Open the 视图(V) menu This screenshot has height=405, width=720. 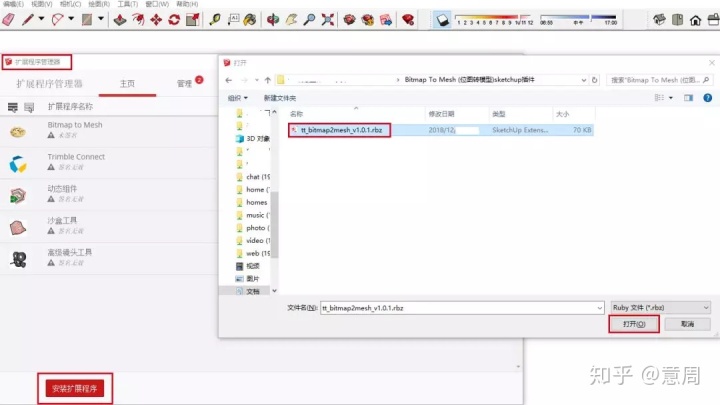[41, 4]
